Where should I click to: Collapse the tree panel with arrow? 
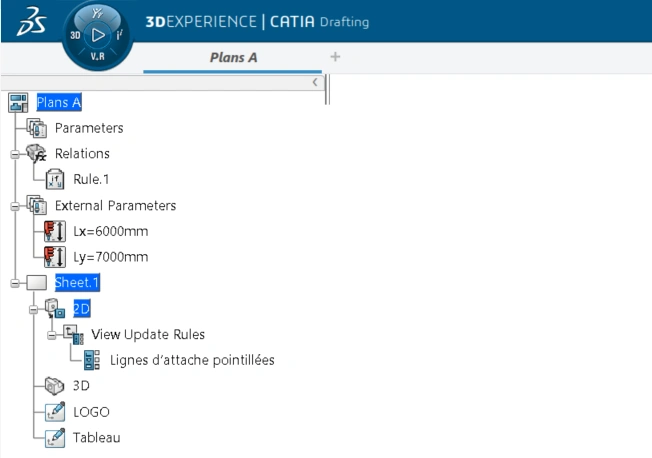316,82
